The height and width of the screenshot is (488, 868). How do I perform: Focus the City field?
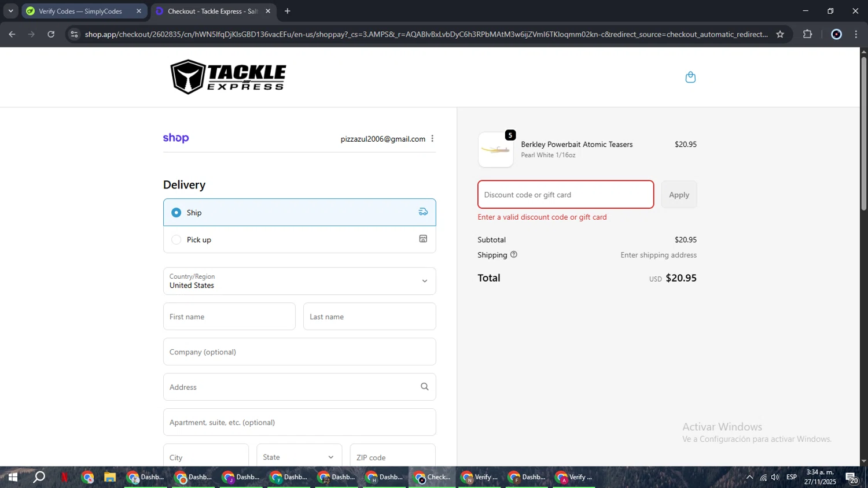click(206, 456)
